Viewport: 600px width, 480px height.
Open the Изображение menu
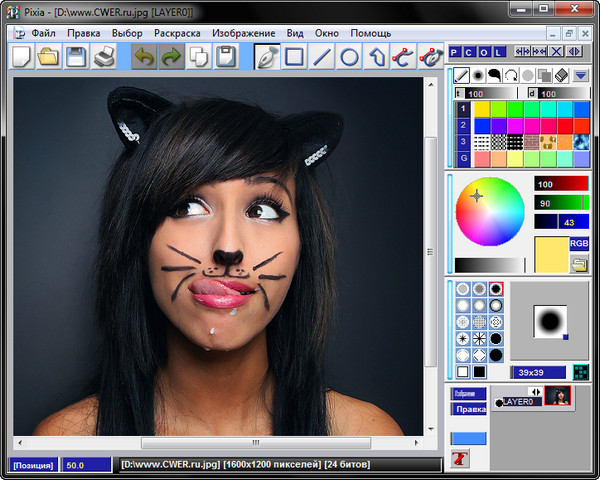coord(245,33)
